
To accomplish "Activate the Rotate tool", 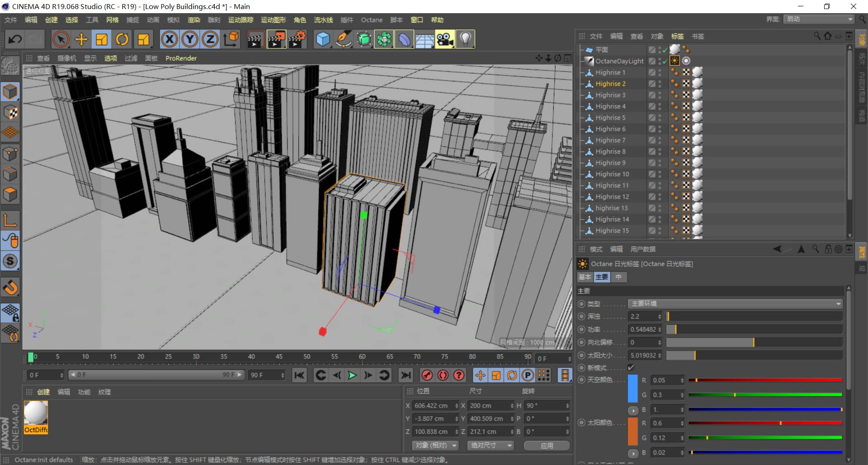I will (122, 39).
